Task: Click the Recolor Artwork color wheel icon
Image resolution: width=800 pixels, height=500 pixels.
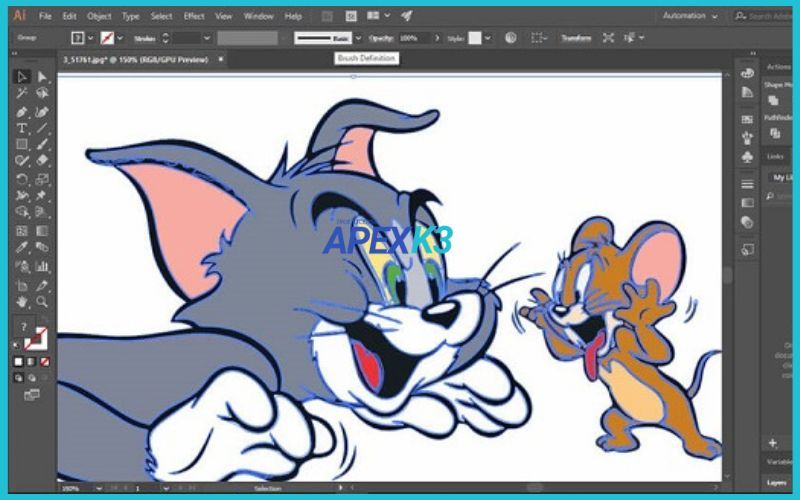Action: 510,38
